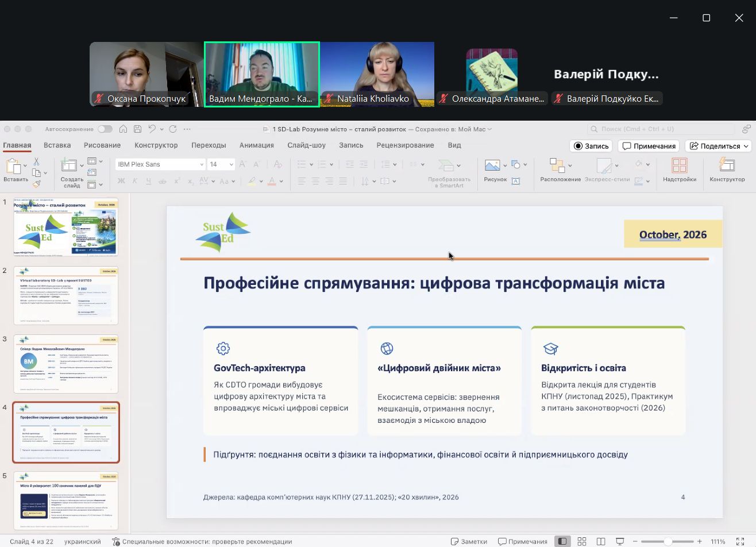Image resolution: width=756 pixels, height=547 pixels.
Task: Click accessibility check recommendations in status bar
Action: click(202, 541)
